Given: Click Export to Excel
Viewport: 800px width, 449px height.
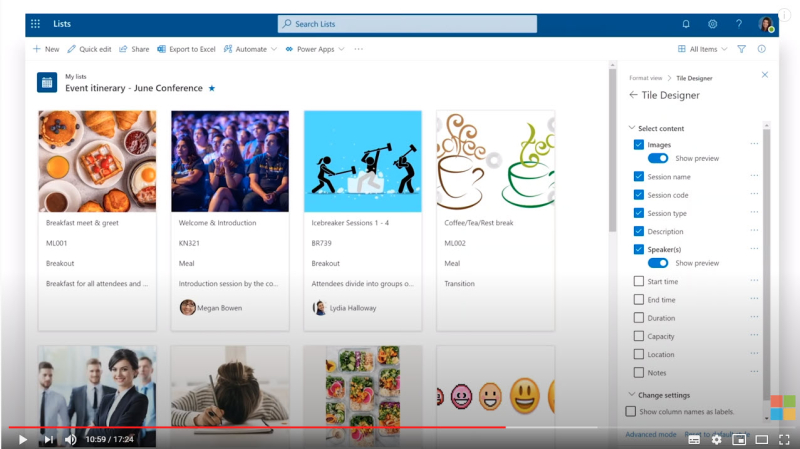Looking at the screenshot, I should 186,49.
